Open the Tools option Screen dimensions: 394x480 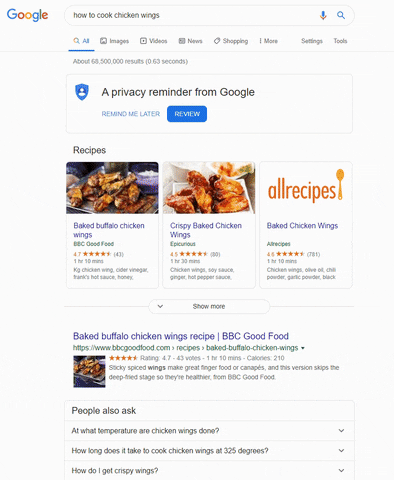[340, 41]
